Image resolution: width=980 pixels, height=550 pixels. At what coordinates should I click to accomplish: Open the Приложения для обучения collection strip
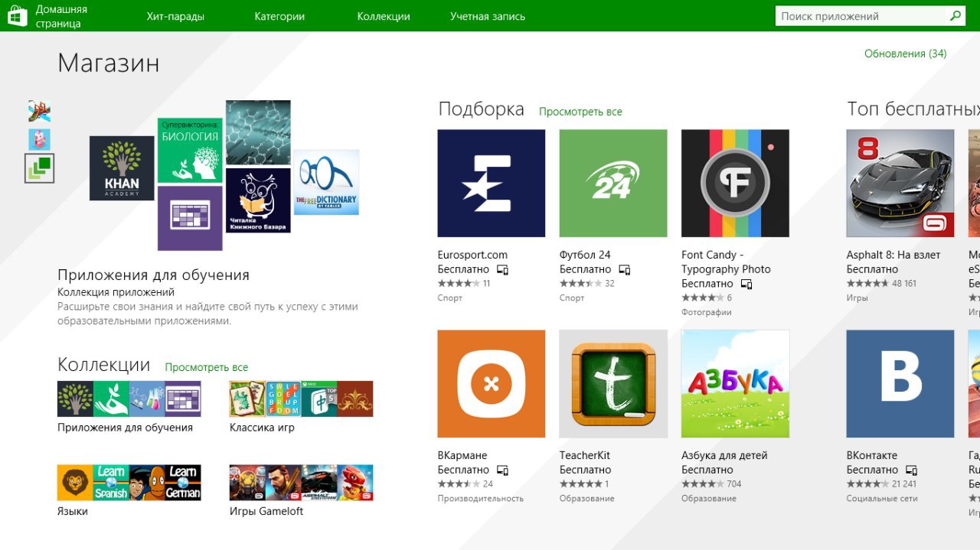coord(129,399)
